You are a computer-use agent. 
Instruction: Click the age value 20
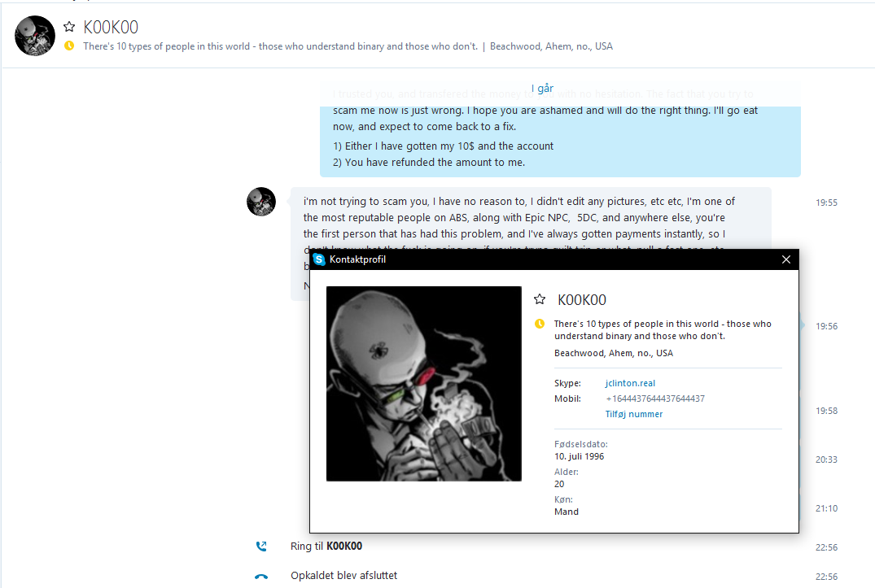559,485
